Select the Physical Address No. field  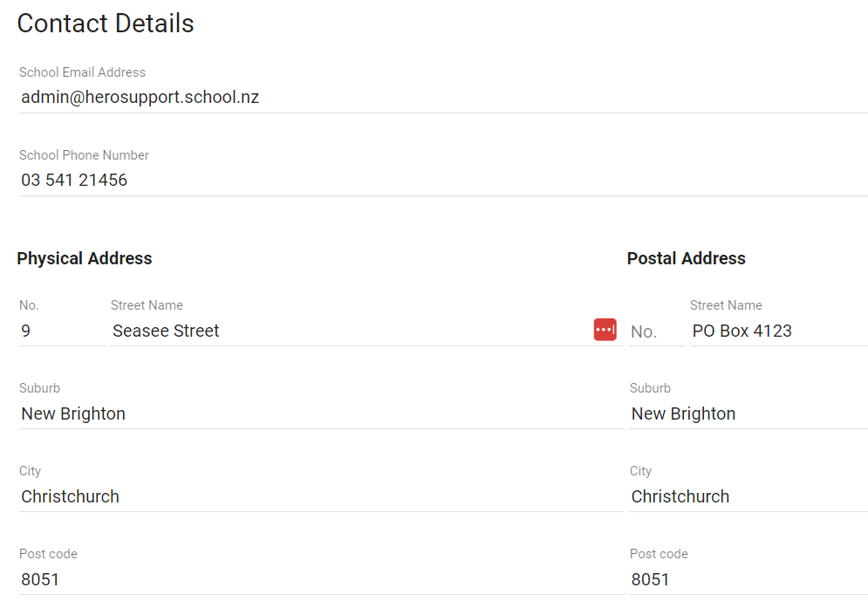click(x=59, y=331)
